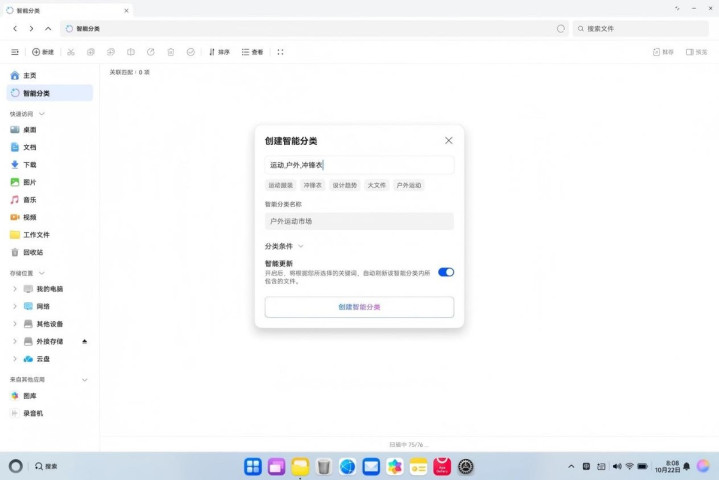Expand the 我的电脑 tree node
Image resolution: width=719 pixels, height=480 pixels.
tap(14, 288)
